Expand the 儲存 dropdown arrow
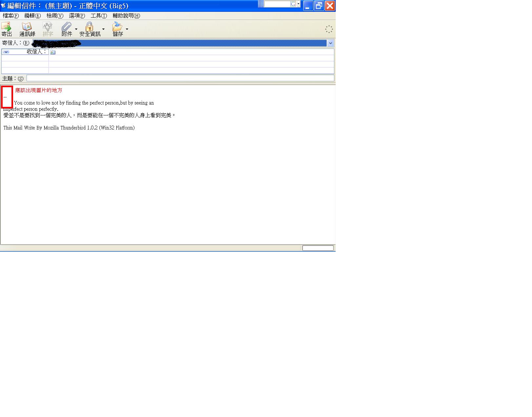 (x=127, y=29)
